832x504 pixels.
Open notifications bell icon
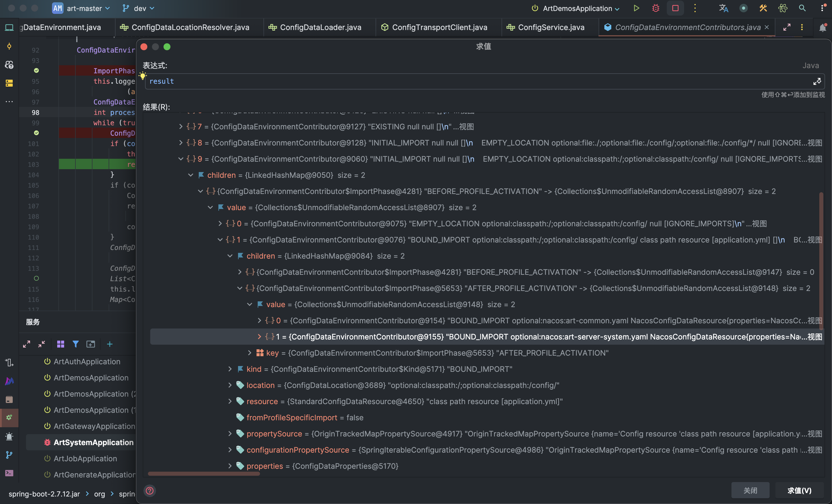click(x=822, y=27)
